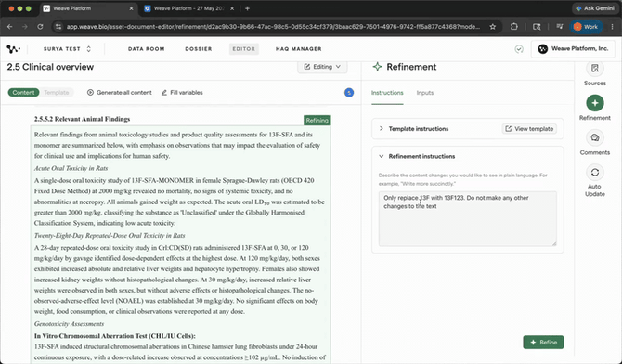Click the Weave logo icon
The height and width of the screenshot is (364, 622).
(13, 49)
